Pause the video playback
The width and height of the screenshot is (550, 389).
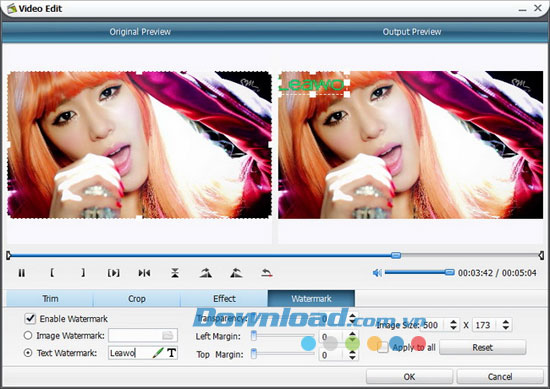pos(22,273)
